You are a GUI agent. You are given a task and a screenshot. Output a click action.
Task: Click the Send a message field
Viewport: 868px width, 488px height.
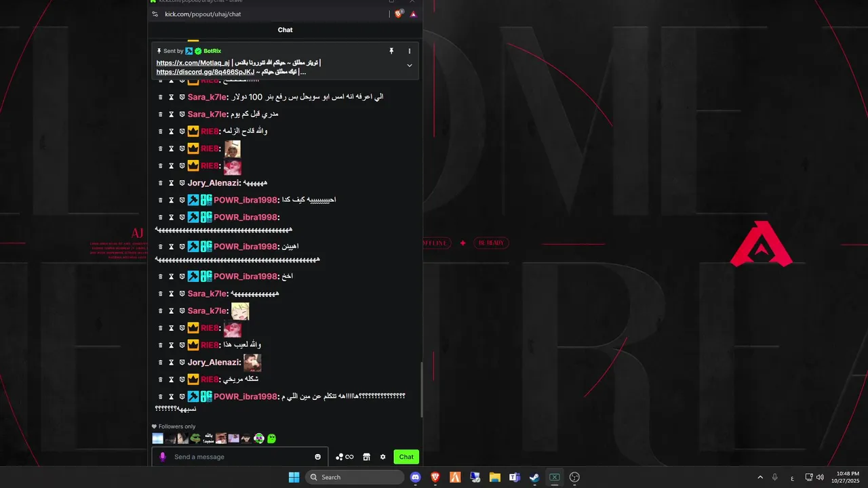tap(241, 457)
